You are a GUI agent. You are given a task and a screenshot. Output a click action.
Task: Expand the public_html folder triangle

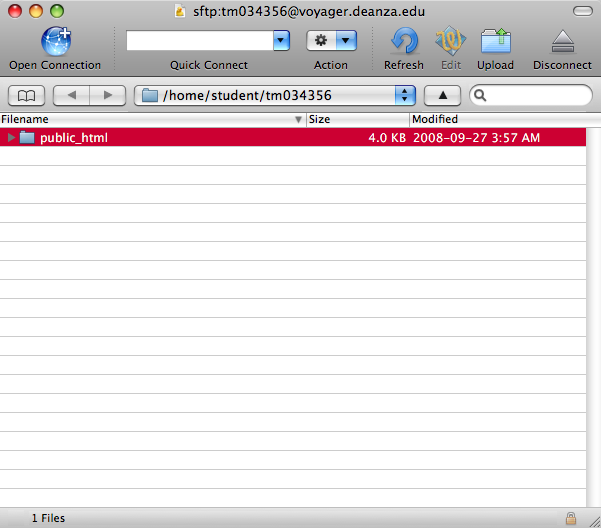tap(11, 138)
